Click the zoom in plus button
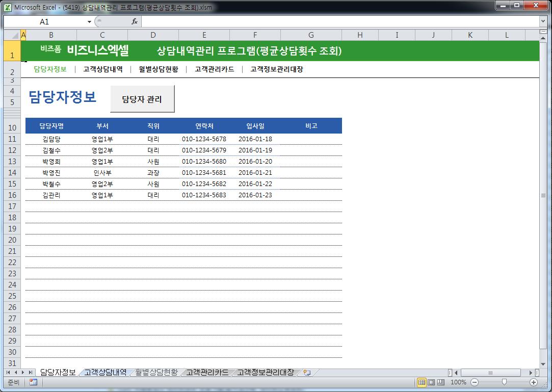This screenshot has height=392, width=552. coord(534,382)
